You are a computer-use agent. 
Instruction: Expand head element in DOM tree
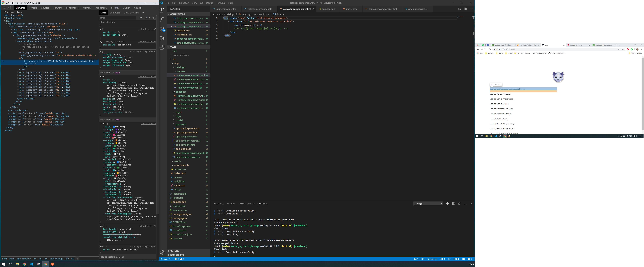4,18
